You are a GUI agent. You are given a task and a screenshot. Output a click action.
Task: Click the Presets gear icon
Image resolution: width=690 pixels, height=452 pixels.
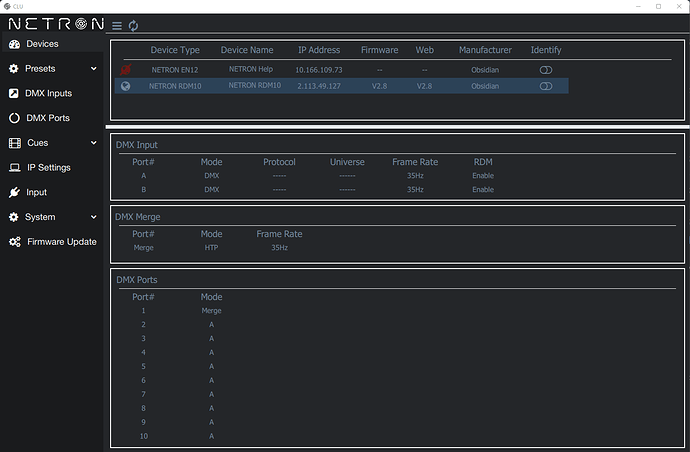[14, 69]
